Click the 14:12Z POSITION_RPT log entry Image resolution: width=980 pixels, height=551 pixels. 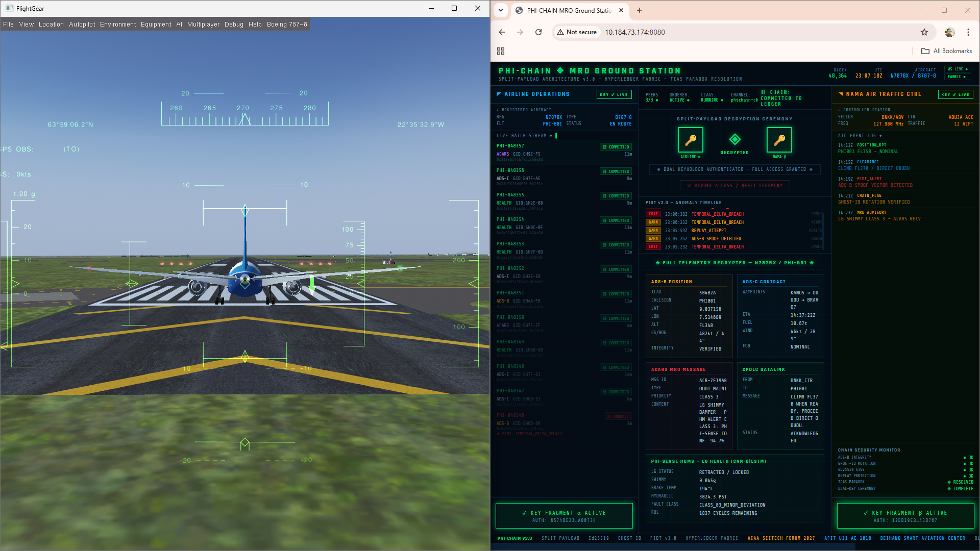(905, 148)
